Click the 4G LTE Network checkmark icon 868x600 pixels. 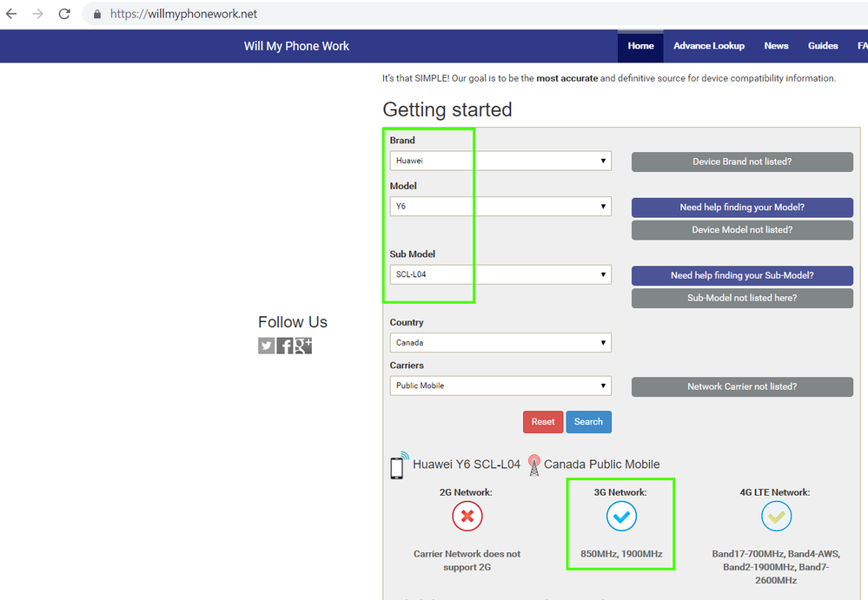tap(776, 517)
